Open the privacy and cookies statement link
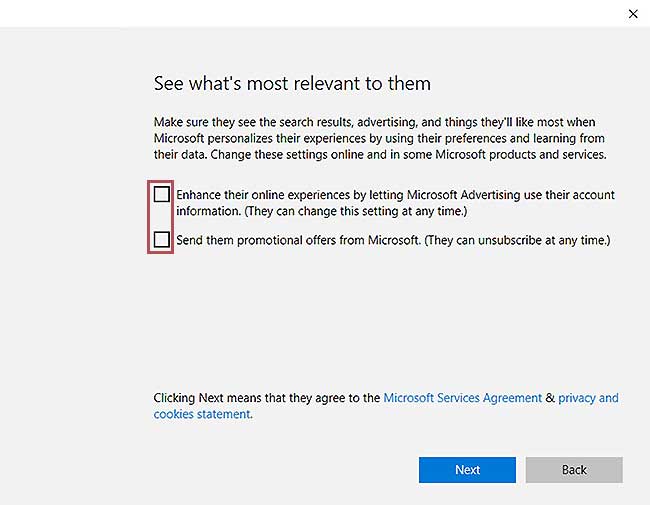The image size is (650, 505). point(588,398)
